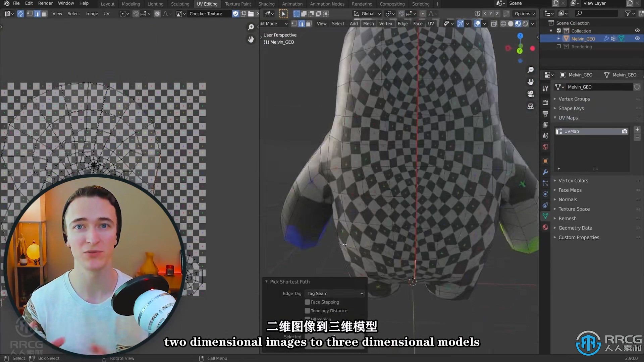Open the Edge Tag dropdown menu
The width and height of the screenshot is (644, 362).
pos(334,294)
